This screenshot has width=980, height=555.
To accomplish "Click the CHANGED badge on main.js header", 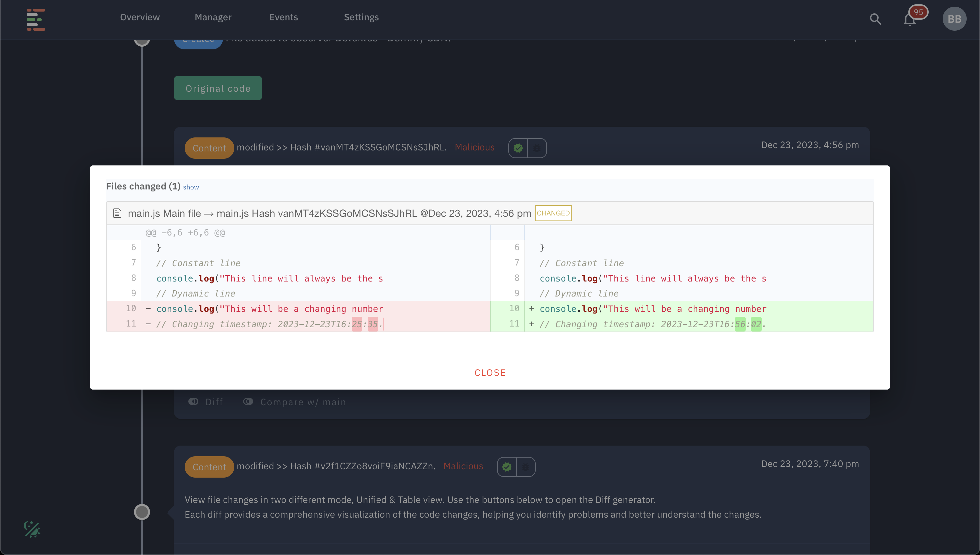I will [553, 213].
